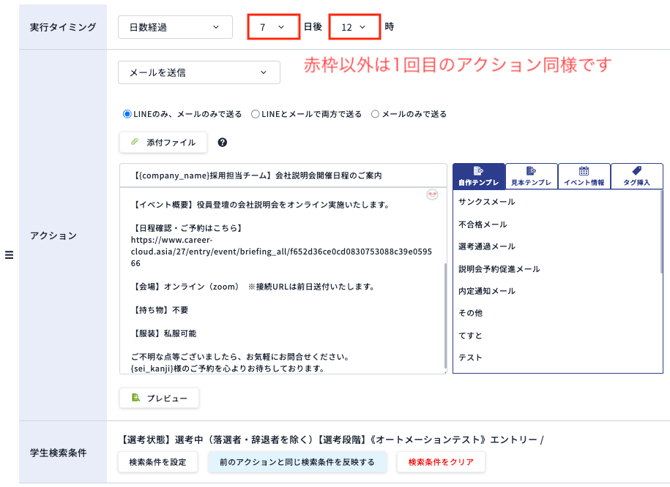Screen dimensions: 670x487
Task: Open the 12 o'clock hour dropdown
Action: click(x=354, y=27)
